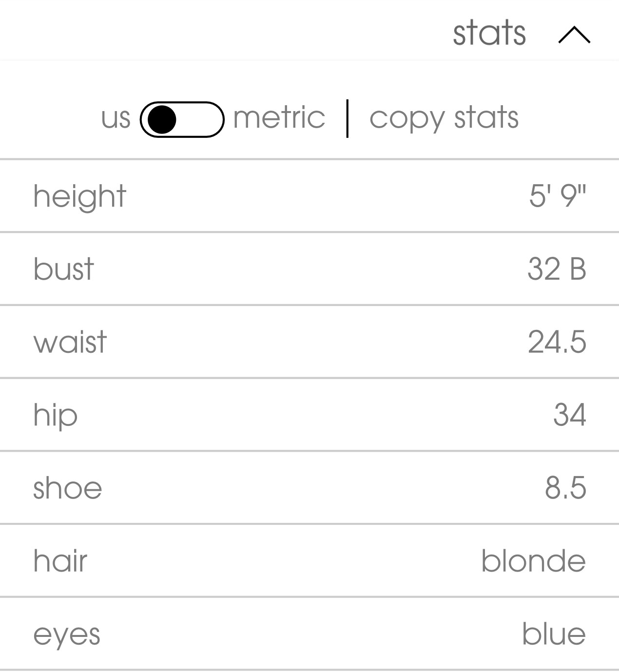
Task: Click the hair row label
Action: (x=60, y=561)
